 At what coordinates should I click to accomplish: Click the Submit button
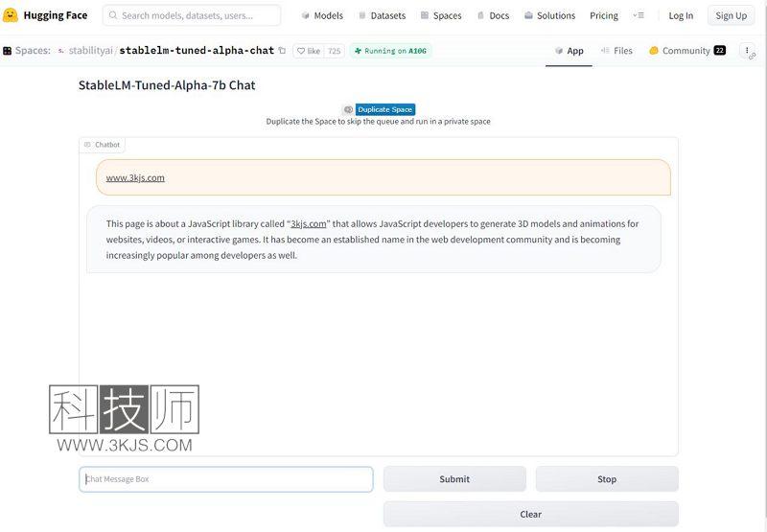454,479
